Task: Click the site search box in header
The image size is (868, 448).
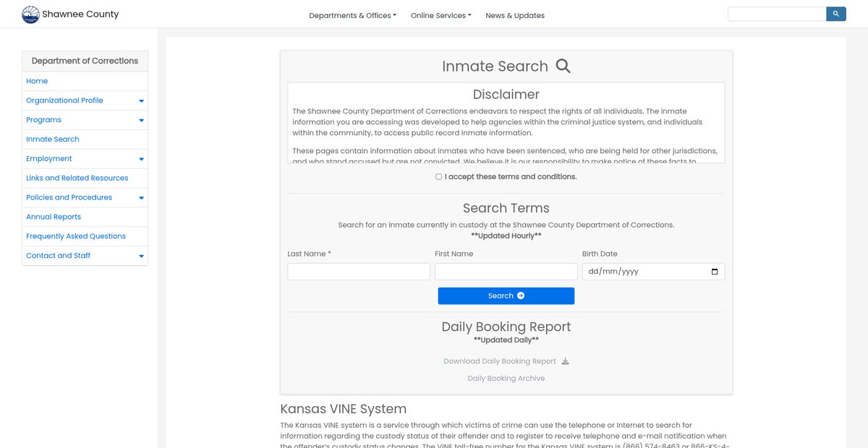Action: (x=777, y=14)
